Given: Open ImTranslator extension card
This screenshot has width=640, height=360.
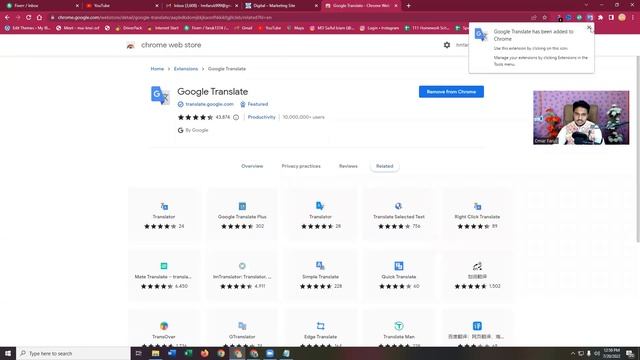Looking at the screenshot, I should (x=242, y=275).
